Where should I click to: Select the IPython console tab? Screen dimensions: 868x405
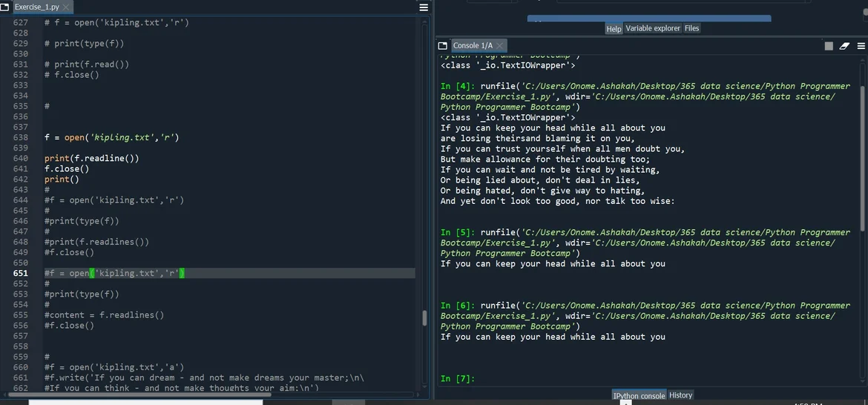639,395
